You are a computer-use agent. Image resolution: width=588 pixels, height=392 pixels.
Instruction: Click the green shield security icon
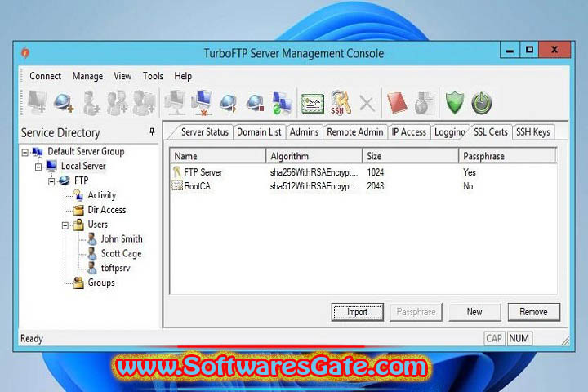pyautogui.click(x=455, y=103)
